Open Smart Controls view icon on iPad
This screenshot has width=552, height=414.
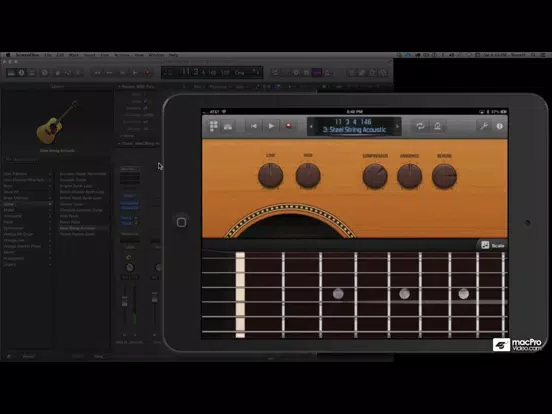point(228,126)
